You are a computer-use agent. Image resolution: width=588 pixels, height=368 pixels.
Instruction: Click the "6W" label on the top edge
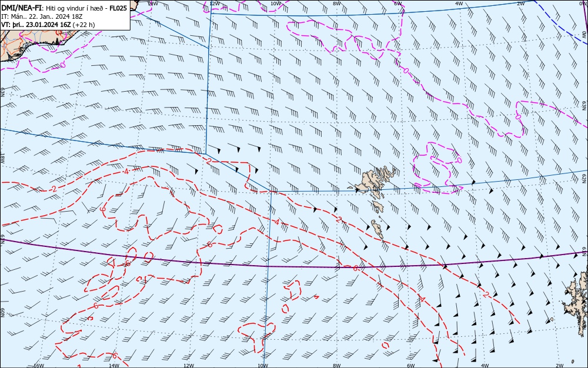pyautogui.click(x=398, y=4)
